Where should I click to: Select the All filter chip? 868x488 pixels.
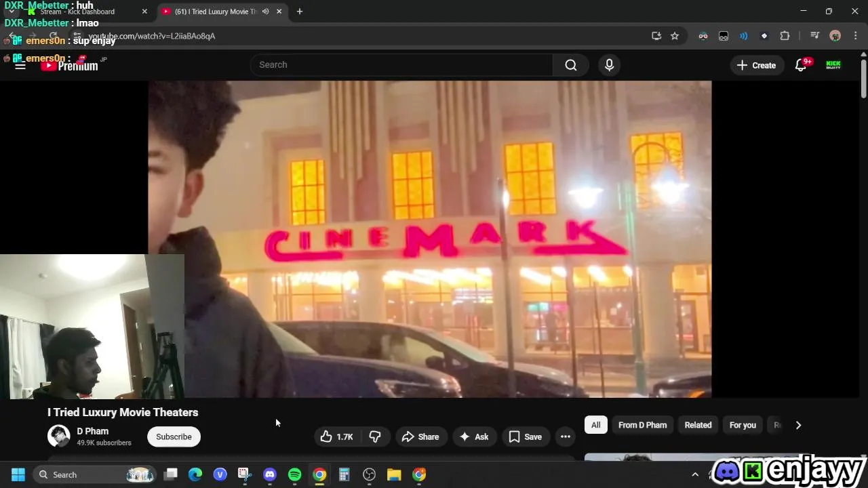[x=595, y=425]
